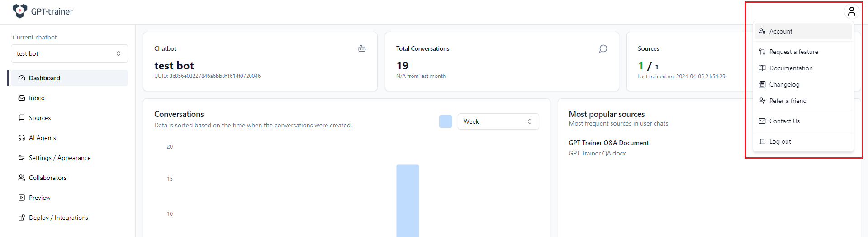Select Refer a friend menu entry

click(x=803, y=101)
